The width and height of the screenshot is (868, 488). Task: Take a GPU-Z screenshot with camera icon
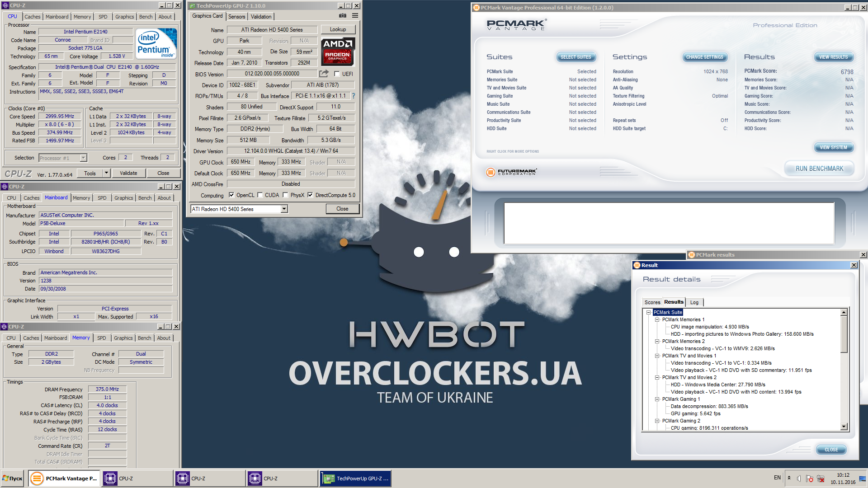343,16
